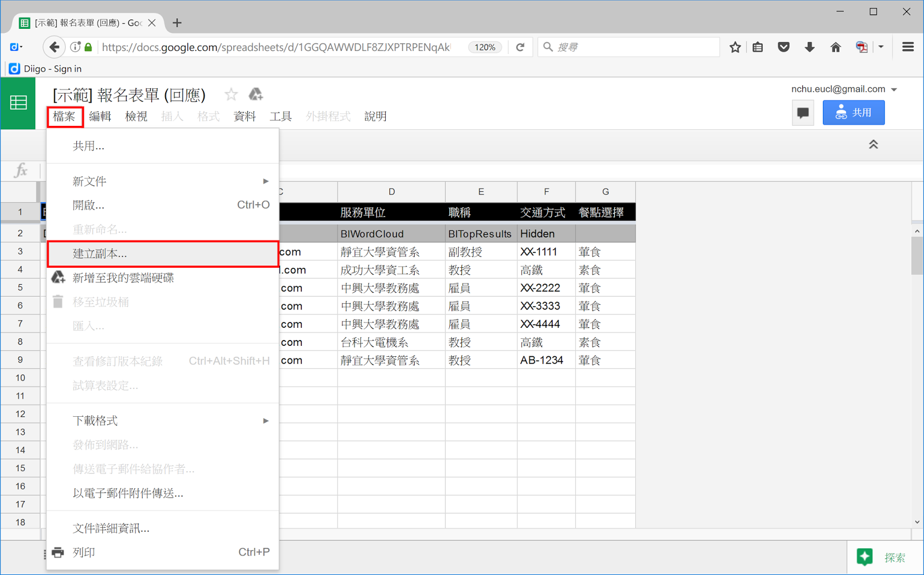Viewport: 924px width, 575px height.
Task: Click the spreadsheet title [示範] 報名表單 (回應)
Action: 129,95
